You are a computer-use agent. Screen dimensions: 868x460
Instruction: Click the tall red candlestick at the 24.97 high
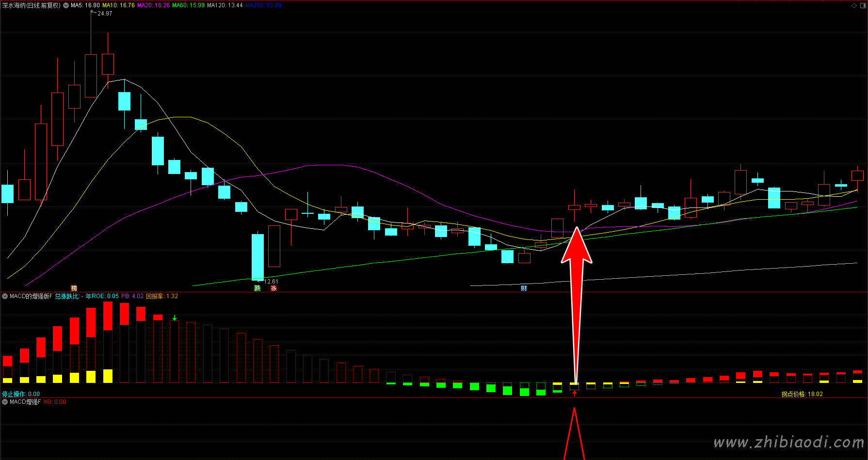coord(91,76)
